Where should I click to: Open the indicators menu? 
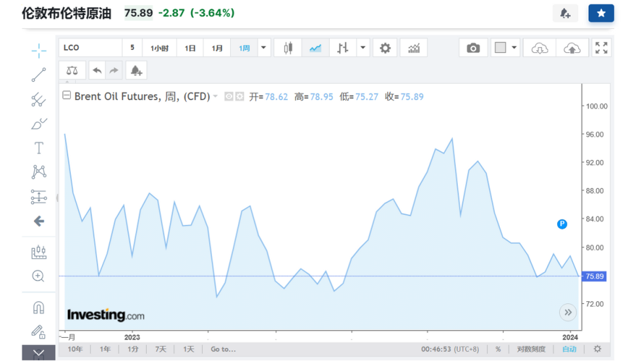coord(413,48)
